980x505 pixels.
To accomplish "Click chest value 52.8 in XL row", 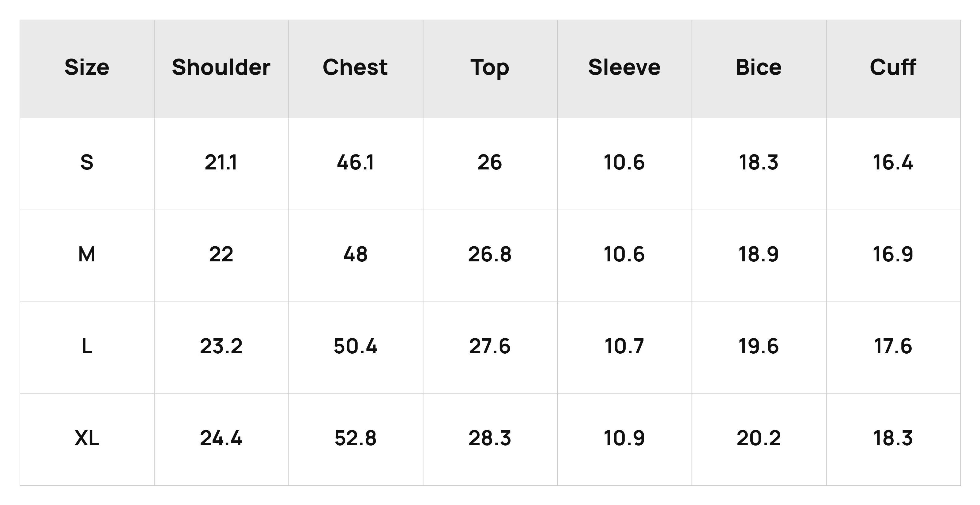I will point(355,438).
